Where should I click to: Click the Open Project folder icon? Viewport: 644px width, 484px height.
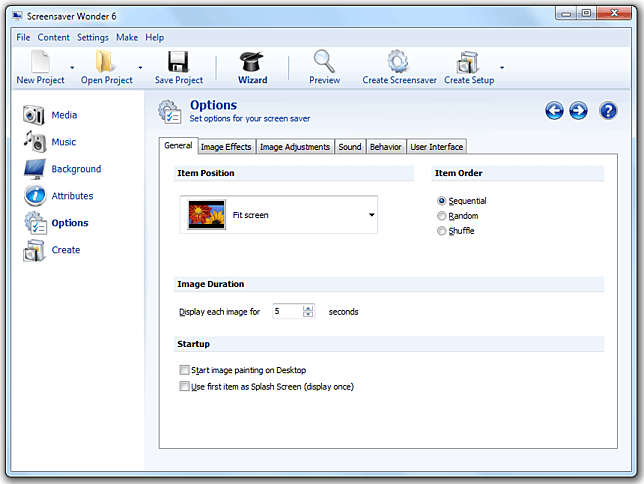(105, 61)
